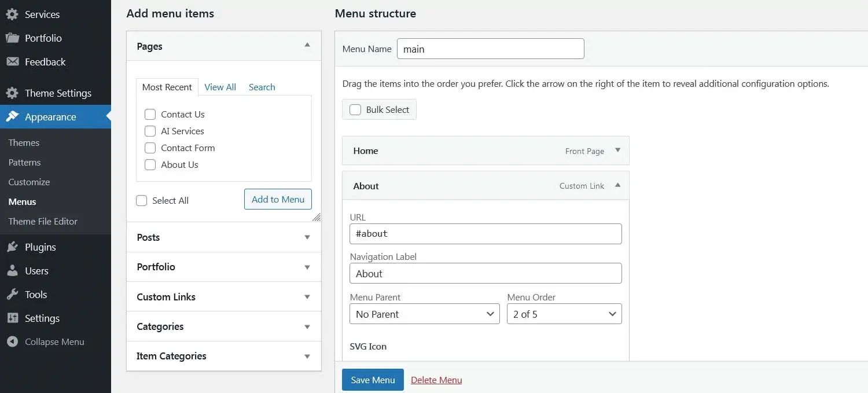Expand the Custom Links panel
This screenshot has height=393, width=868.
[224, 297]
